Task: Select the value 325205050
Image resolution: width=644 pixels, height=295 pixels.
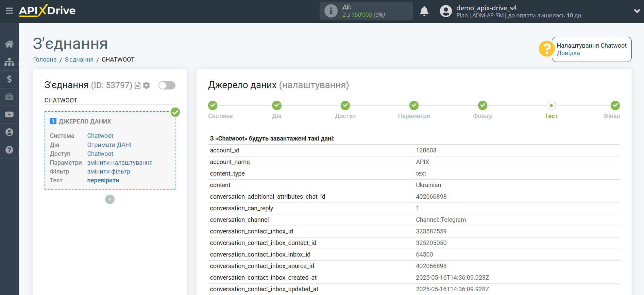Action: pos(431,243)
